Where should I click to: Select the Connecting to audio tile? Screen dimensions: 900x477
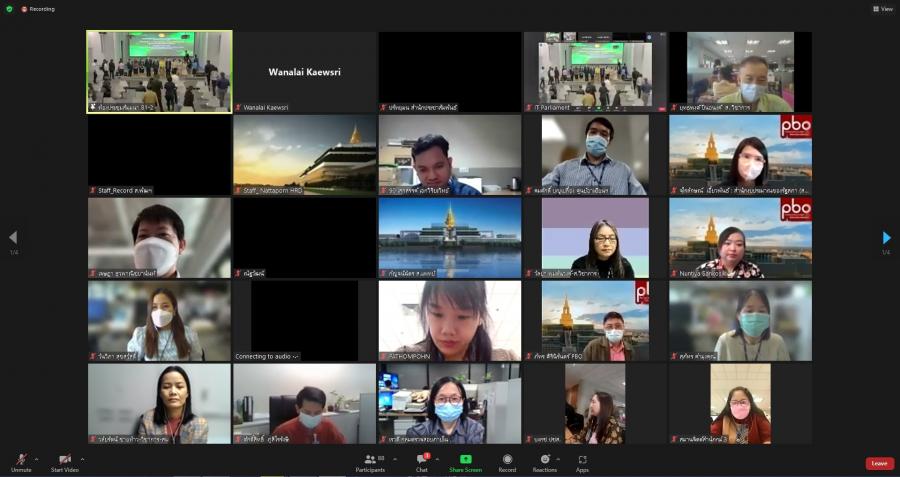tap(304, 320)
